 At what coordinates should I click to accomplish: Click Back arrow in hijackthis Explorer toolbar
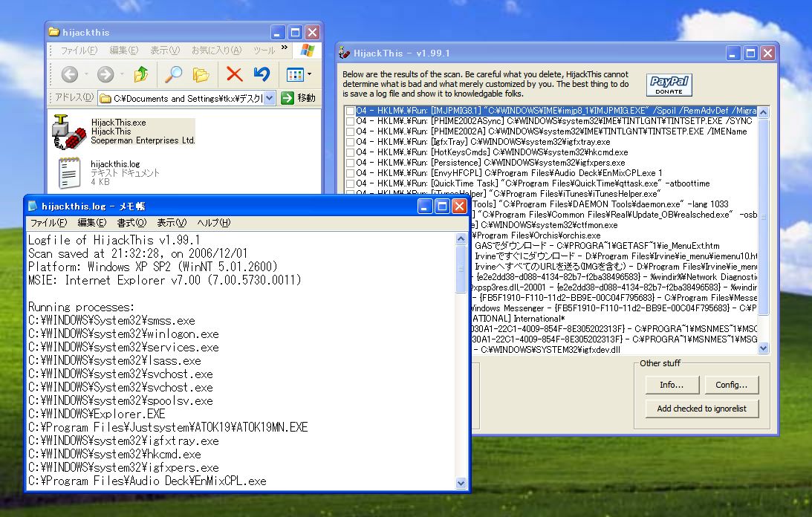click(x=69, y=74)
